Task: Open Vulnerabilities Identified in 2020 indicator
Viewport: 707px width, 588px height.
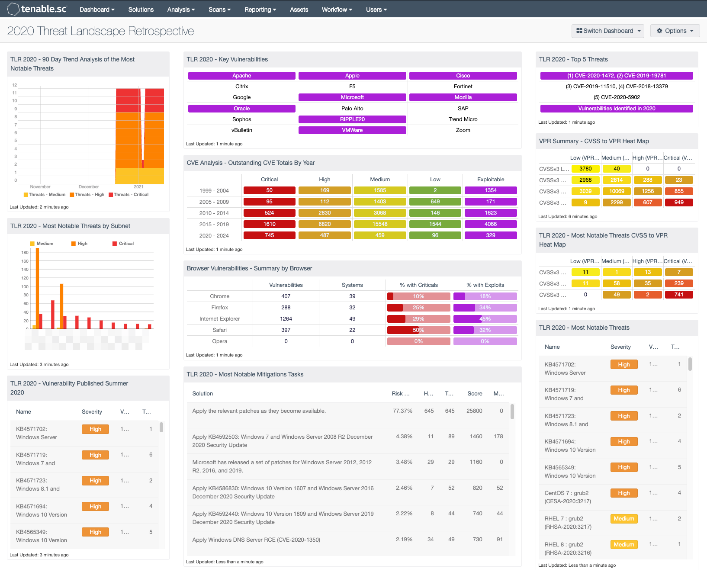Action: pyautogui.click(x=617, y=109)
